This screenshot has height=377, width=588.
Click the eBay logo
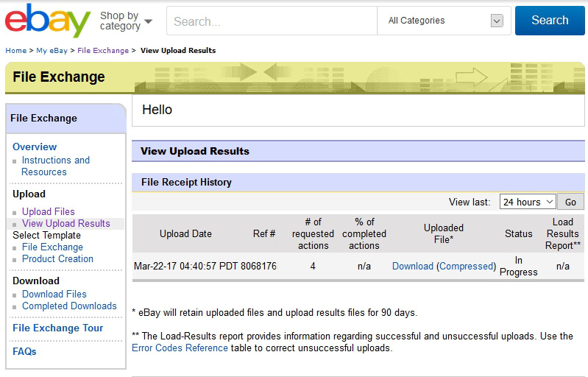(x=48, y=21)
